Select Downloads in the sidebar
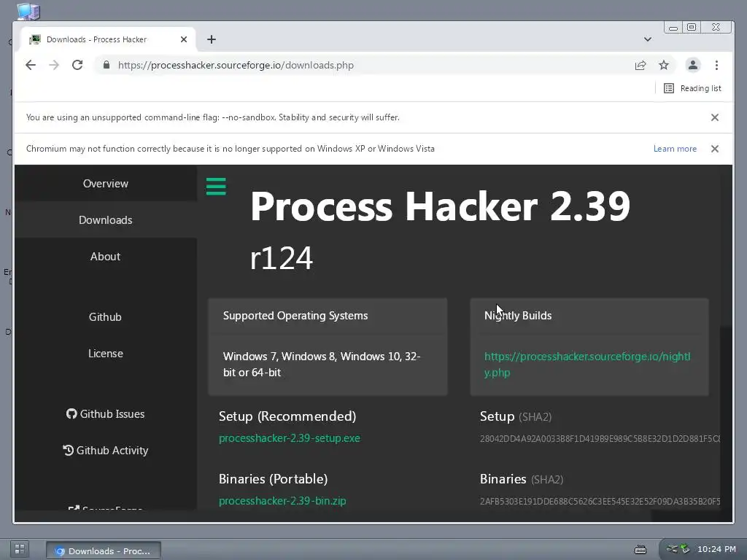This screenshot has width=747, height=560. tap(105, 220)
